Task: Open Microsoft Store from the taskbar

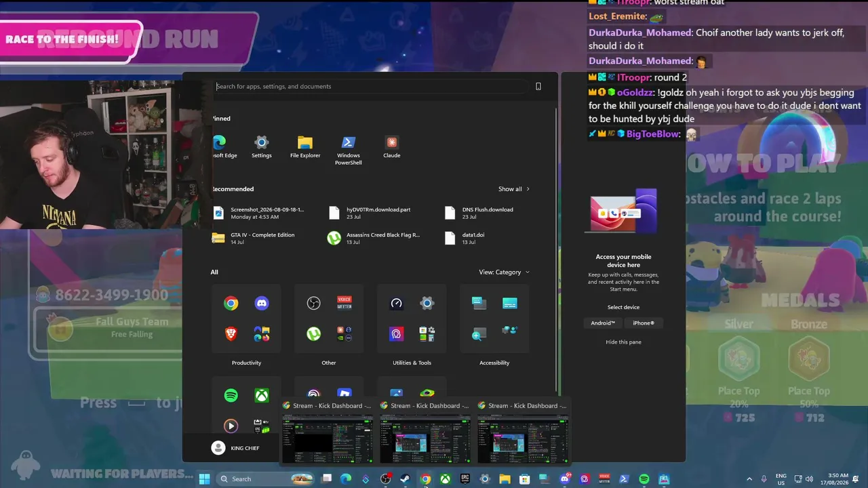Action: tap(524, 479)
